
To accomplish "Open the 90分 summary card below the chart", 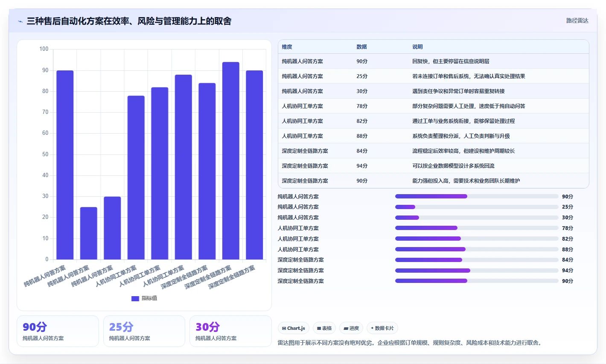I will 58,331.
